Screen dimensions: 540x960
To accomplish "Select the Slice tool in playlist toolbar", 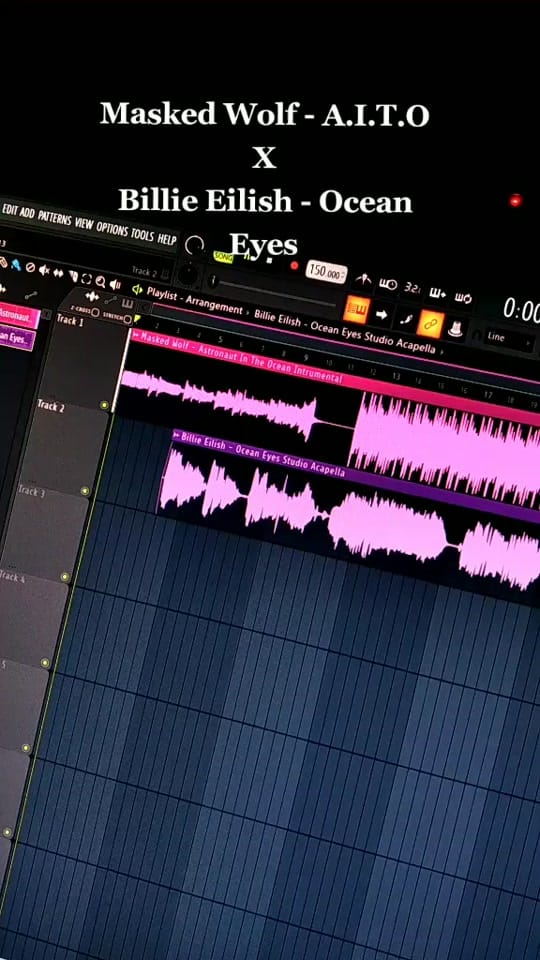I will (x=73, y=276).
